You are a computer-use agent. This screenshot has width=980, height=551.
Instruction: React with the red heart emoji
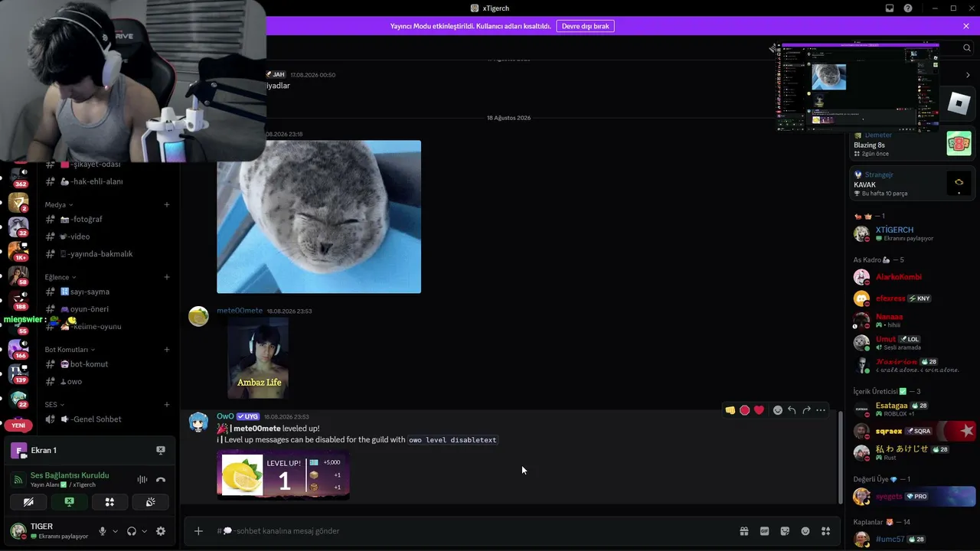[x=759, y=410]
